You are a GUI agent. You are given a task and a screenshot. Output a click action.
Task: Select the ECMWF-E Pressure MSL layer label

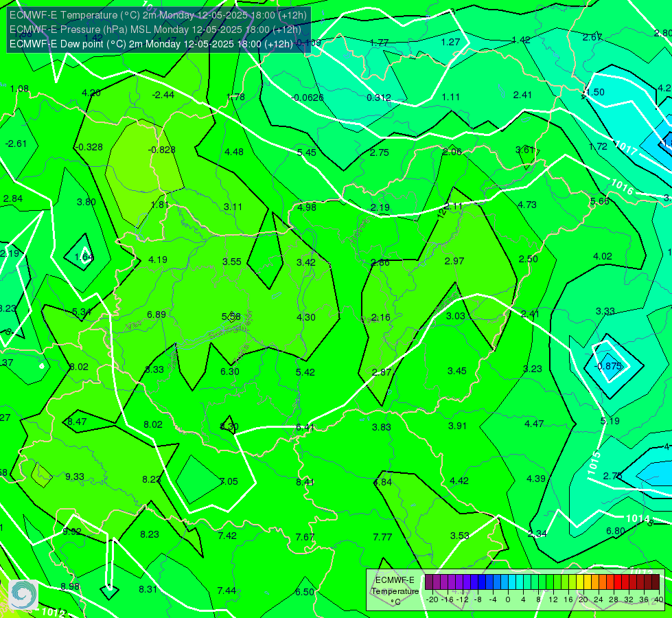coord(155,30)
